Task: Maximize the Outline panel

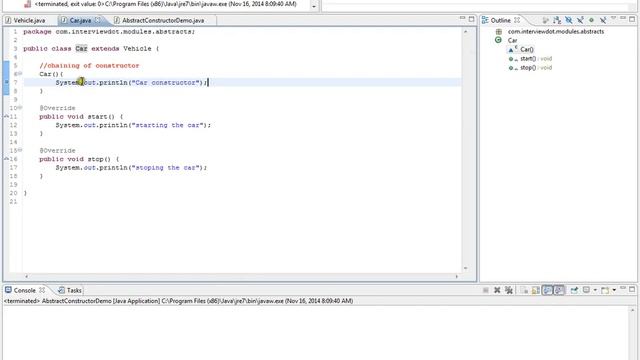Action: coord(632,19)
